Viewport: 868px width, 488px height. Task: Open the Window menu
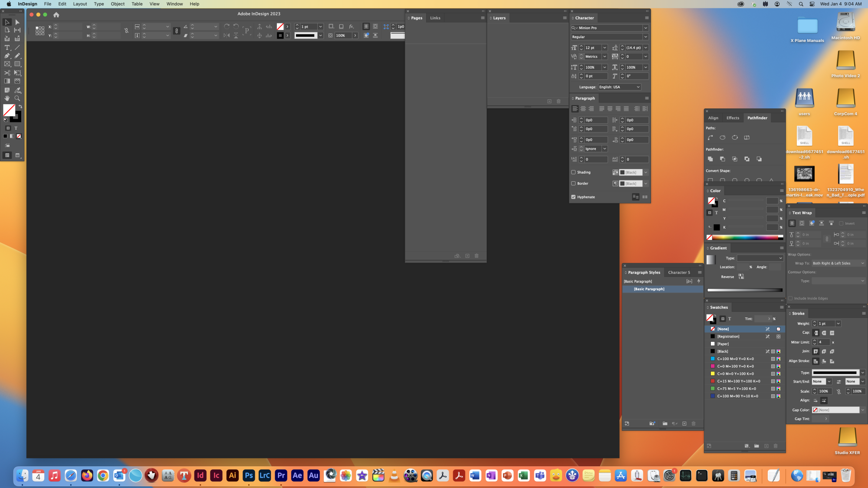(174, 4)
